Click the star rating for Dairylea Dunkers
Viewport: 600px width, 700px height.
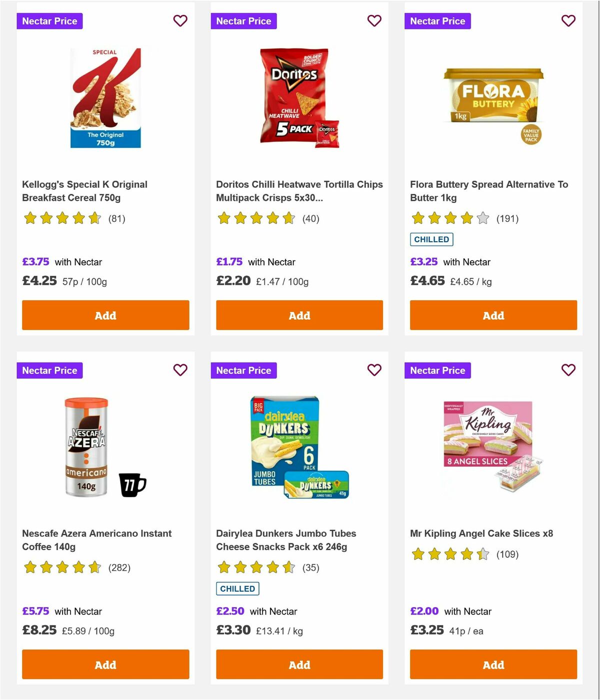coord(255,568)
